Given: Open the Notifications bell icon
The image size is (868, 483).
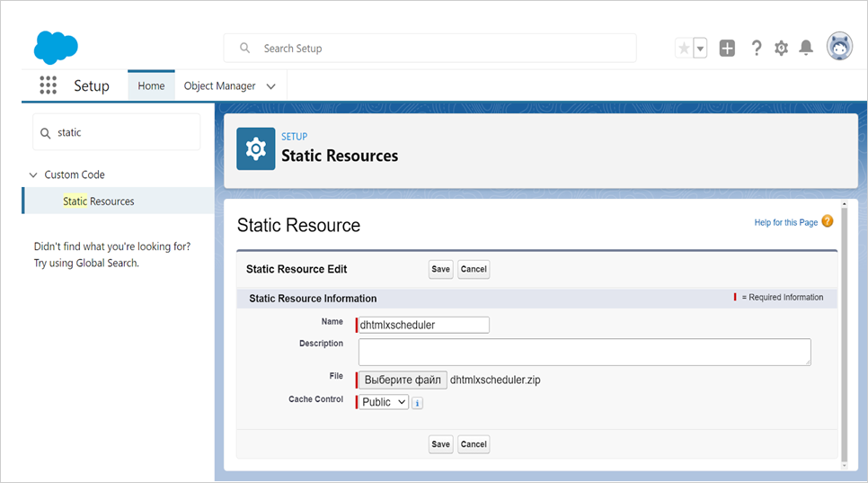Looking at the screenshot, I should click(x=806, y=49).
